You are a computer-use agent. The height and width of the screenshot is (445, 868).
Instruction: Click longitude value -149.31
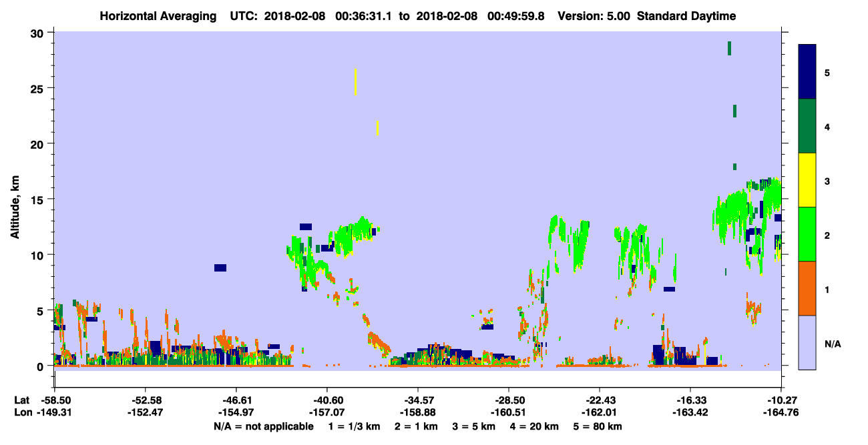coord(55,412)
